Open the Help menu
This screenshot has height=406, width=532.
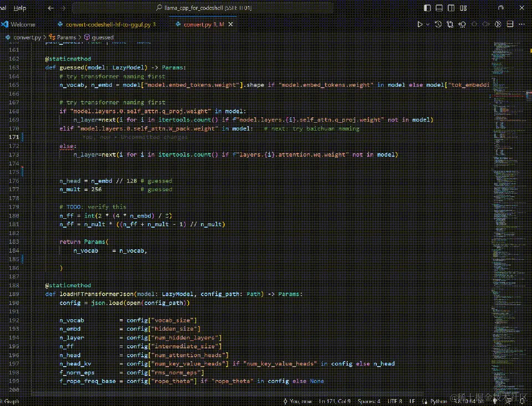tap(20, 8)
